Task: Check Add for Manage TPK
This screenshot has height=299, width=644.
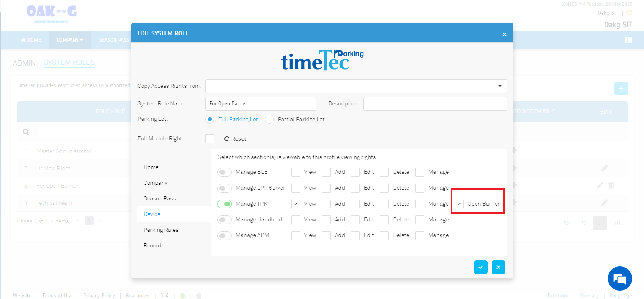Action: pyautogui.click(x=326, y=204)
